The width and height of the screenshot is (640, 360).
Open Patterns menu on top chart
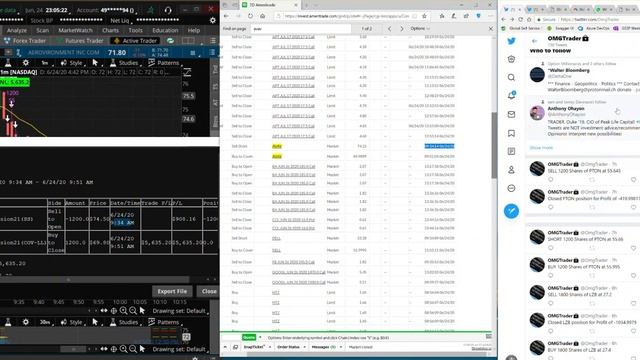tap(164, 63)
